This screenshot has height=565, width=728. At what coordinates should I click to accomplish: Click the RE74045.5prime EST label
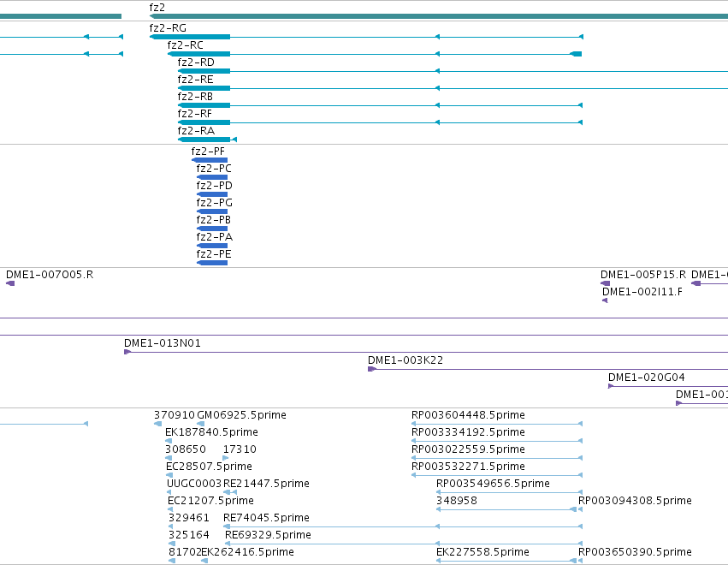point(266,518)
